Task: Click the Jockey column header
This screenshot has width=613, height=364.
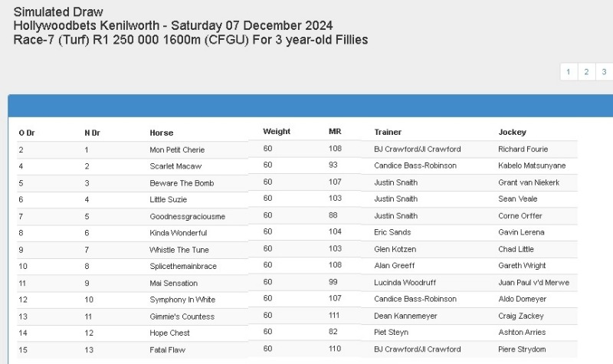Action: [512, 132]
